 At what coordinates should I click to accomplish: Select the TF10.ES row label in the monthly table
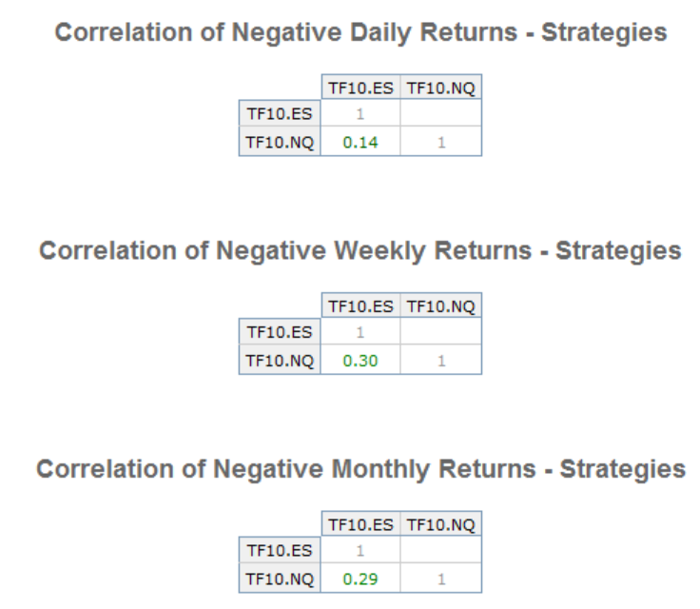[280, 551]
